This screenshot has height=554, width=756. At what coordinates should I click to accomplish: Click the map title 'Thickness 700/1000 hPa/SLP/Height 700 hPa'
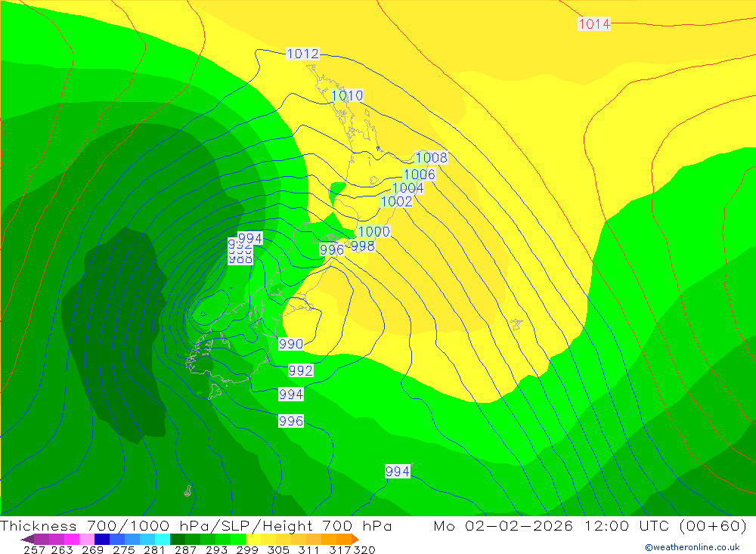[196, 525]
